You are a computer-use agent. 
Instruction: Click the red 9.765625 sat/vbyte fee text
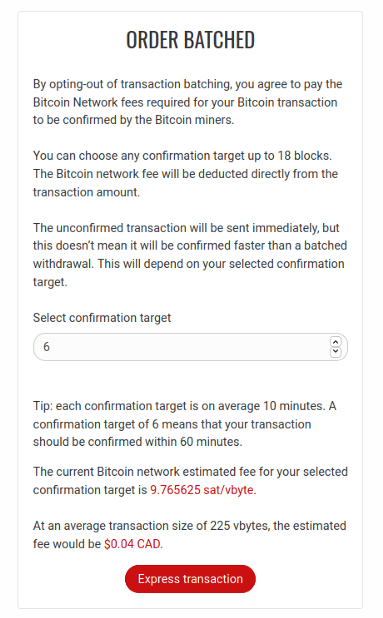click(202, 490)
